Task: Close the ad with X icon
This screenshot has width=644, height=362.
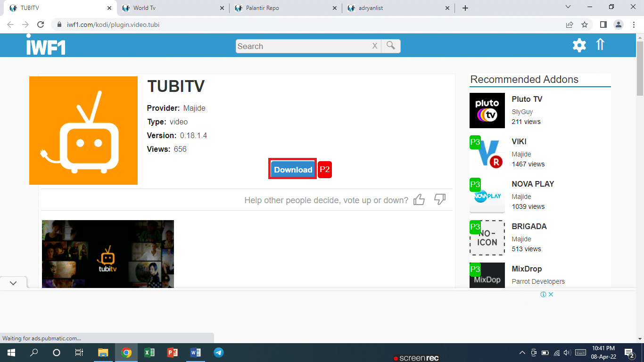Action: click(x=551, y=294)
